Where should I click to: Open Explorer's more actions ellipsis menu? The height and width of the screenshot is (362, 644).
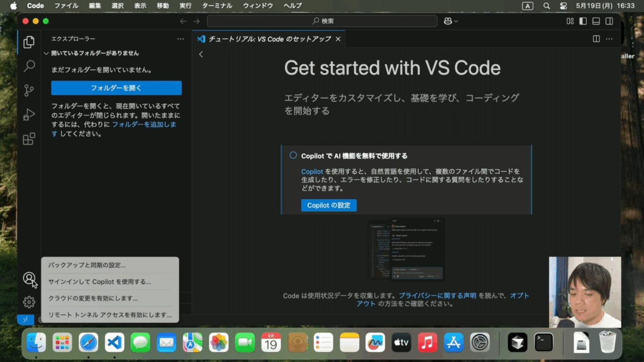point(180,39)
